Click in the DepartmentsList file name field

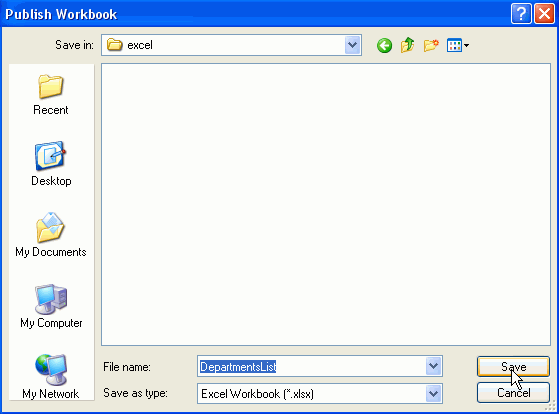point(312,366)
